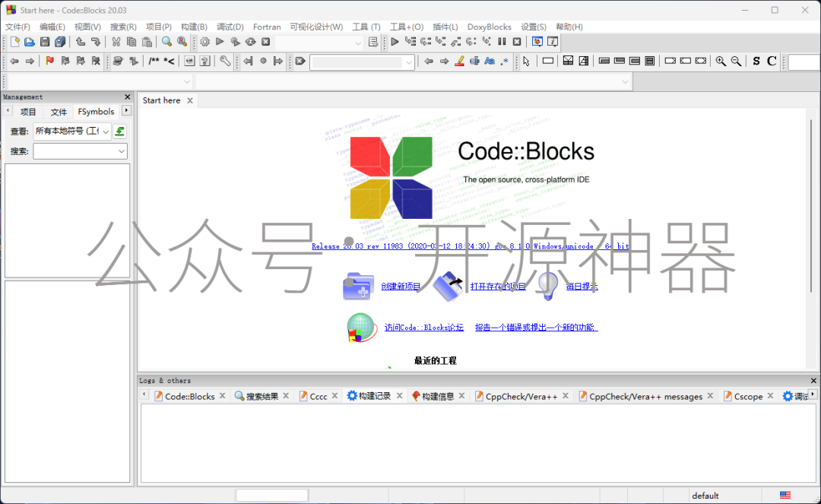Save all files using the stacked floppies icon
The image size is (821, 504).
click(60, 42)
